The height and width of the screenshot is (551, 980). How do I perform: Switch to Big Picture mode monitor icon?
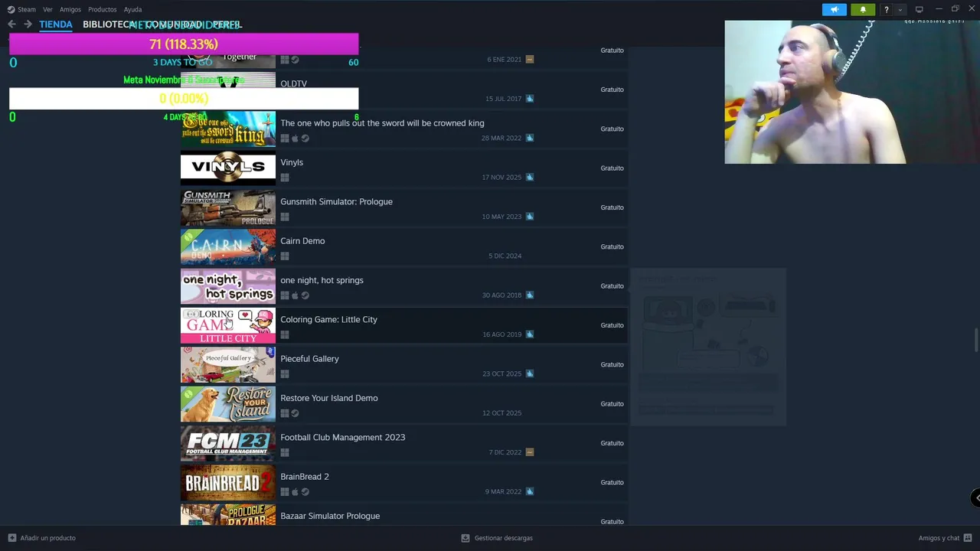(919, 9)
